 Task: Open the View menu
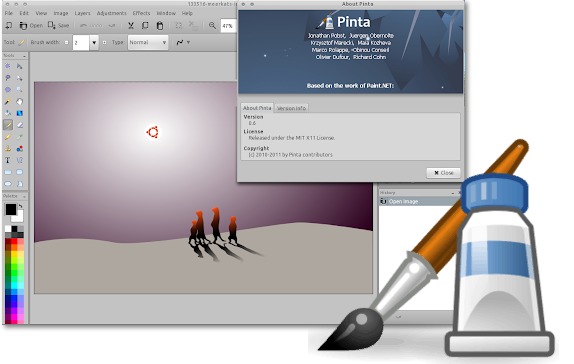(x=41, y=13)
